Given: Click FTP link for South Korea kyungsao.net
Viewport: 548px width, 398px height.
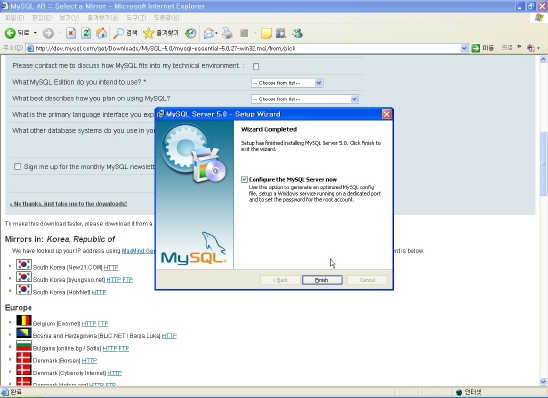Looking at the screenshot, I should coord(128,280).
